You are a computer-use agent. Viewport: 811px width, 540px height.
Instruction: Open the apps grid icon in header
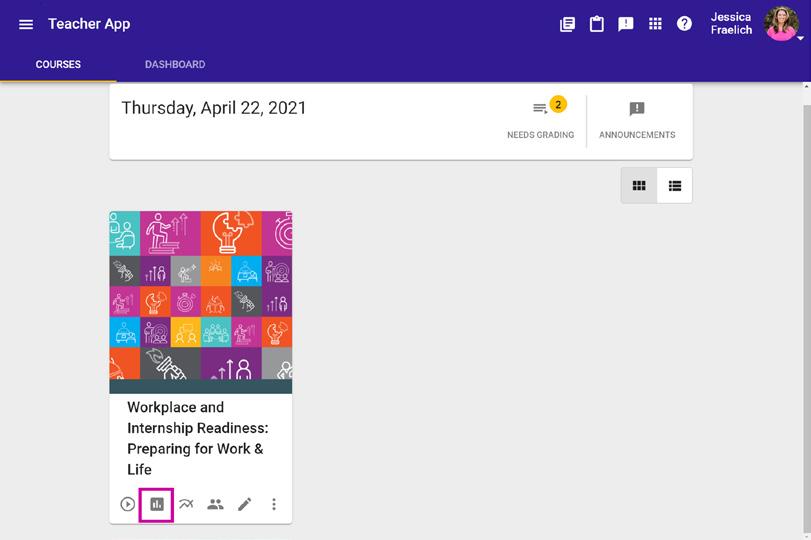point(655,24)
